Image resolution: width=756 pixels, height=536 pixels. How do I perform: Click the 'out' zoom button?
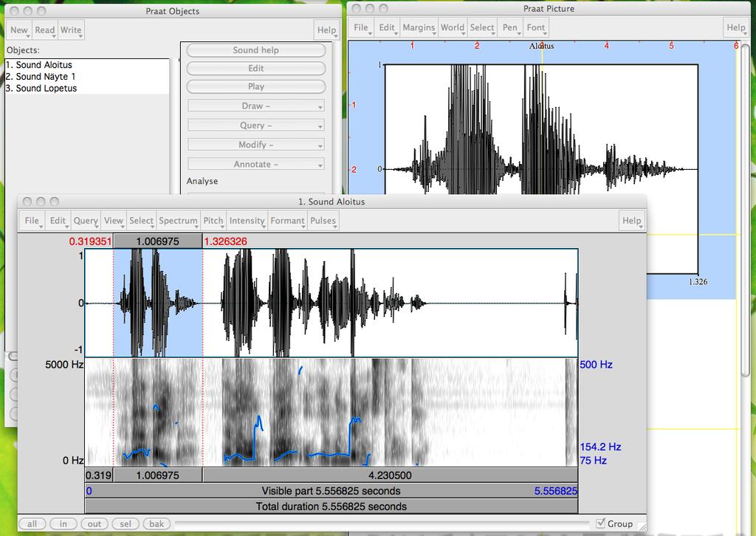point(94,524)
